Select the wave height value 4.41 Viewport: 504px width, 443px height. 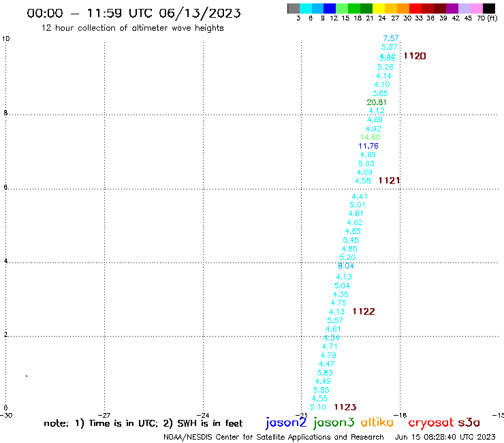point(360,196)
